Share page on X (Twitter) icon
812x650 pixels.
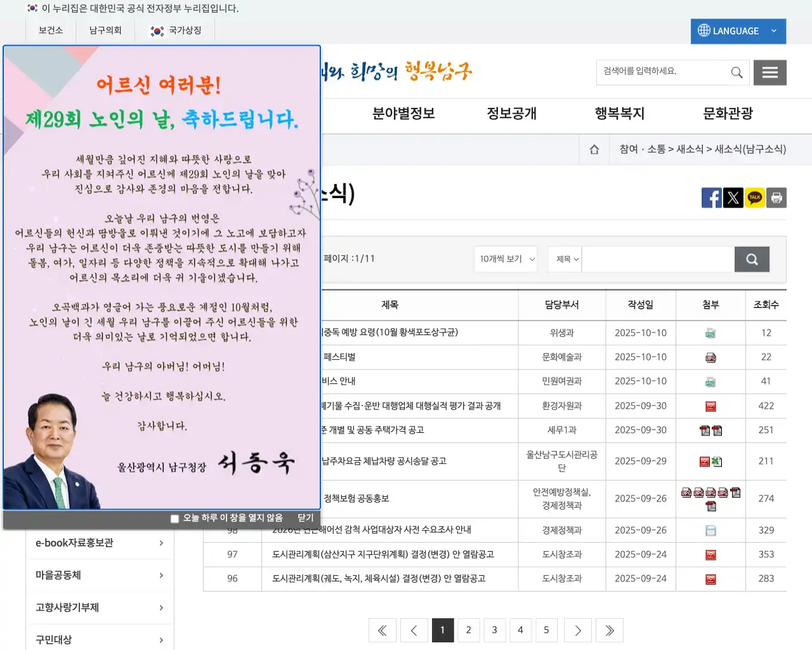pyautogui.click(x=733, y=197)
